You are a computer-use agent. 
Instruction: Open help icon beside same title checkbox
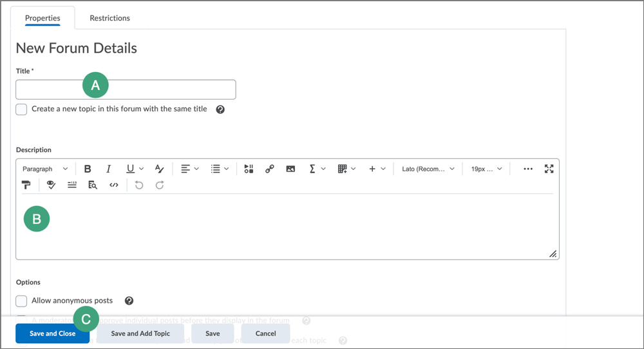[x=220, y=109]
